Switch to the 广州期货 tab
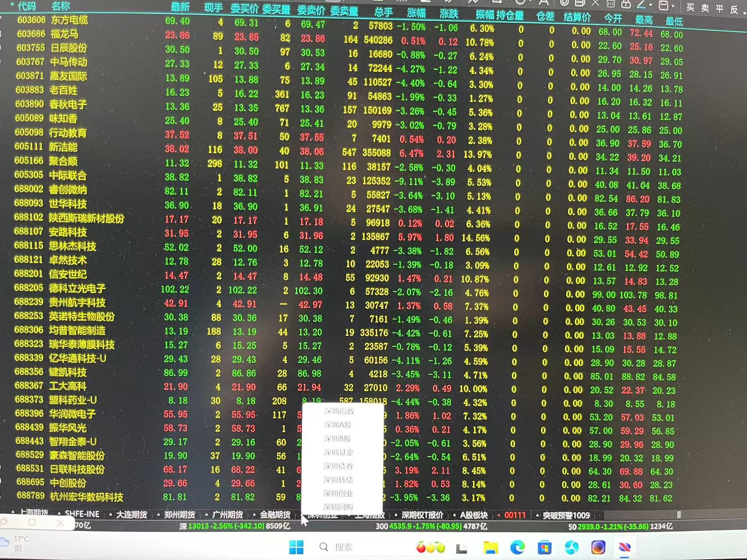Image resolution: width=747 pixels, height=560 pixels. tap(227, 514)
